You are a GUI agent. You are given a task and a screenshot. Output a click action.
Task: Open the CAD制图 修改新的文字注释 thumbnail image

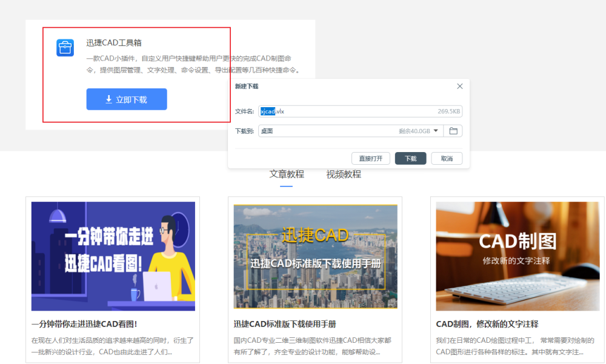pyautogui.click(x=518, y=256)
